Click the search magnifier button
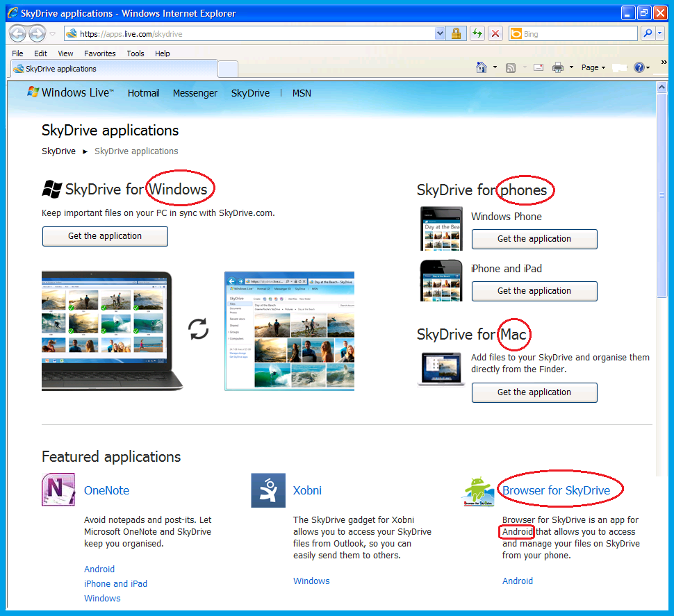The height and width of the screenshot is (616, 674). (x=648, y=33)
